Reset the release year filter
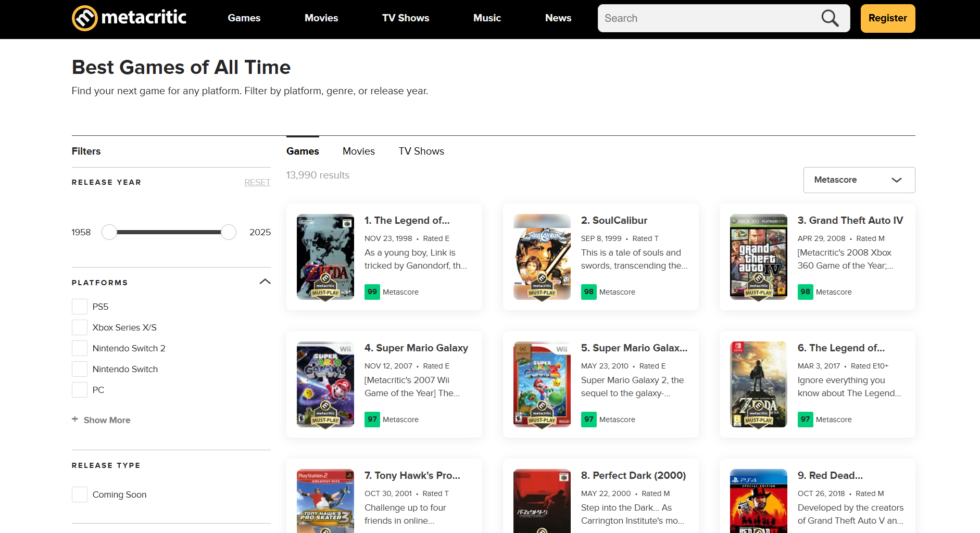The height and width of the screenshot is (533, 980). pos(257,183)
